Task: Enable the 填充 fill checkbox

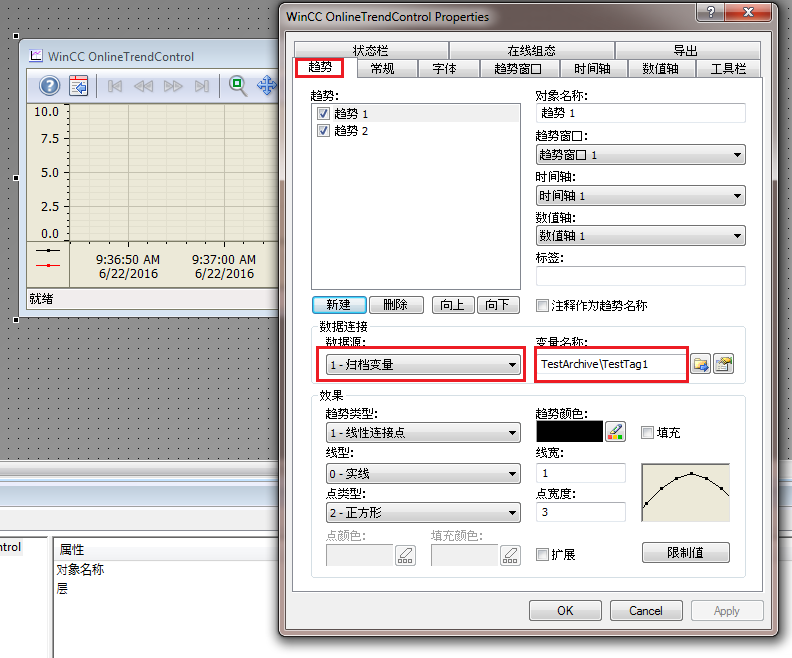Action: click(x=647, y=433)
